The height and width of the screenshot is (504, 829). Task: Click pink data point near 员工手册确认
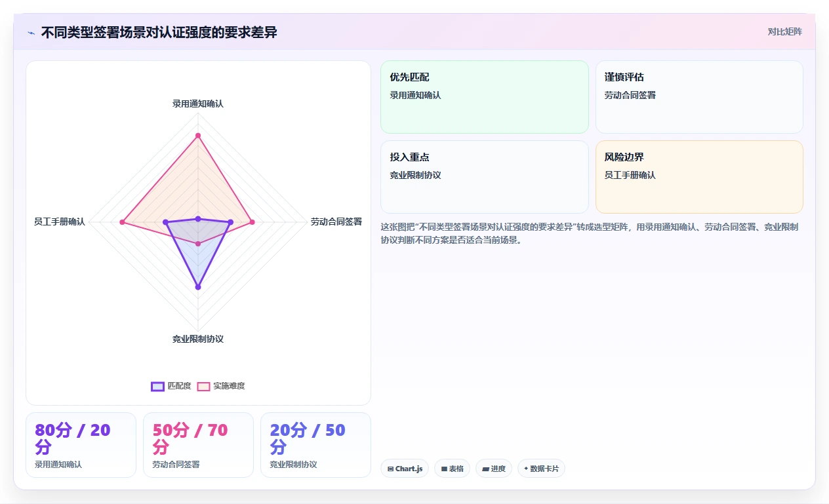coord(122,222)
